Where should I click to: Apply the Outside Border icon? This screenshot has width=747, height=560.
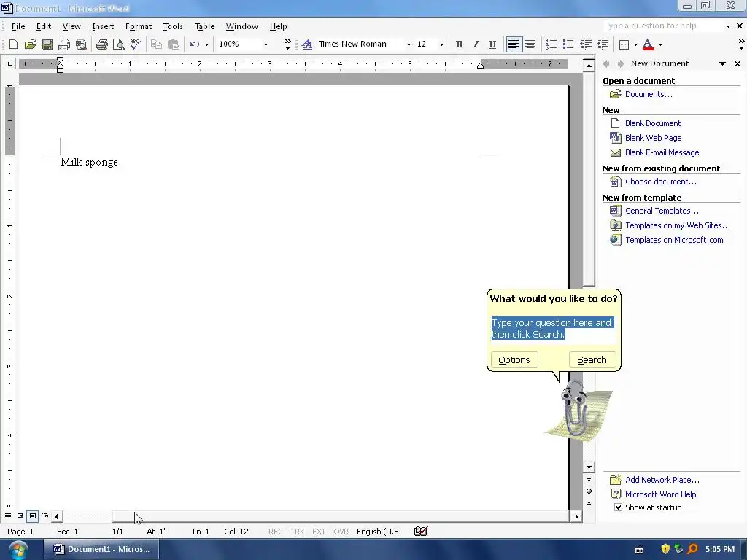[x=624, y=44]
